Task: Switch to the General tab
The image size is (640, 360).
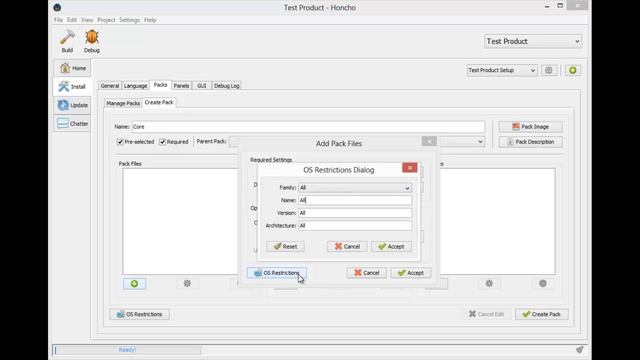Action: [x=110, y=86]
